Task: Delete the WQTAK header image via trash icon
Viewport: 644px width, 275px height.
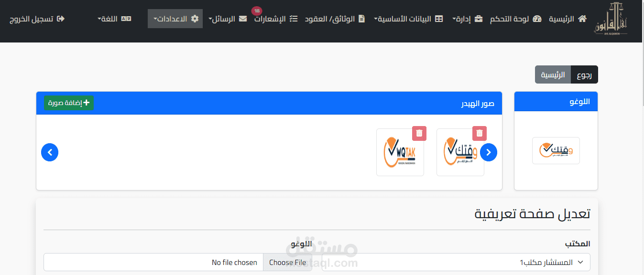Action: (x=419, y=134)
